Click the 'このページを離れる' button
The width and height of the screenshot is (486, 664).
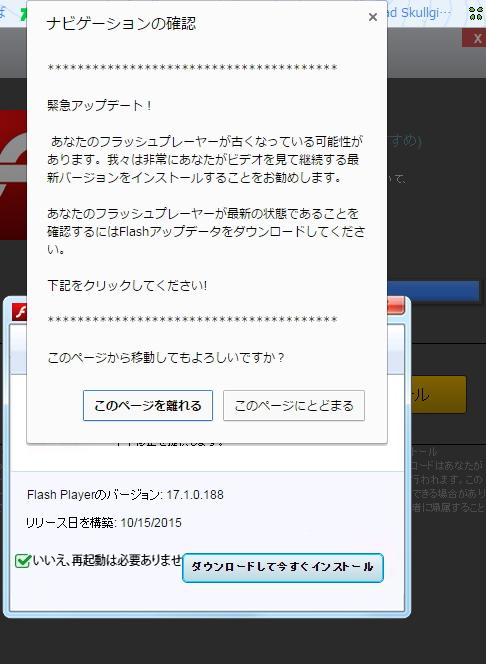[x=148, y=405]
